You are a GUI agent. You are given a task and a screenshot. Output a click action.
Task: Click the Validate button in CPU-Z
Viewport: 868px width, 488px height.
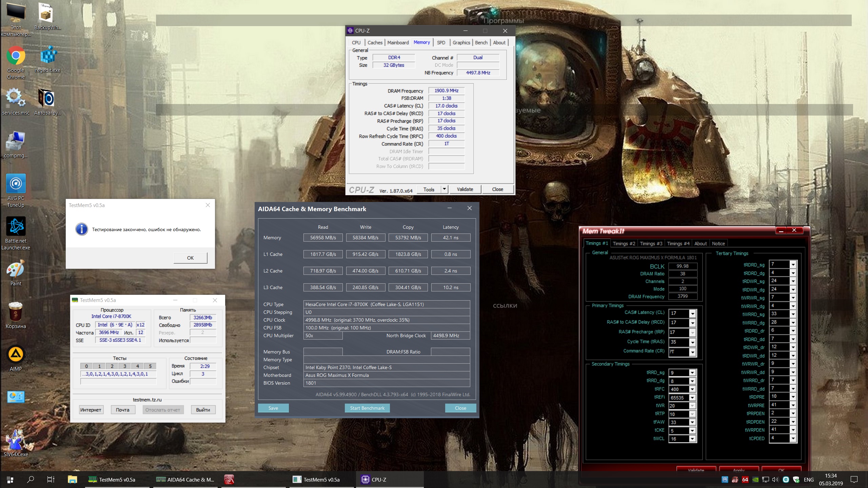tap(465, 189)
